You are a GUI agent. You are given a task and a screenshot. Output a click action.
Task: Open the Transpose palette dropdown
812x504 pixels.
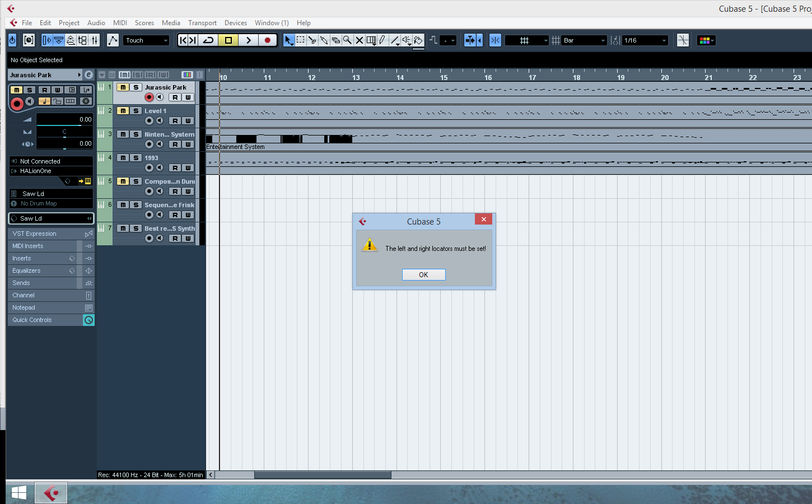coord(449,40)
